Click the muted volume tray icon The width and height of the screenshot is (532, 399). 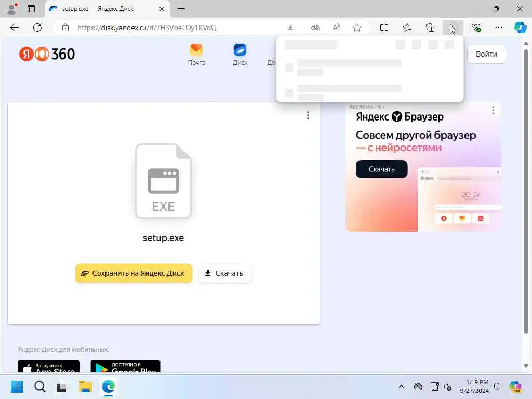(448, 387)
